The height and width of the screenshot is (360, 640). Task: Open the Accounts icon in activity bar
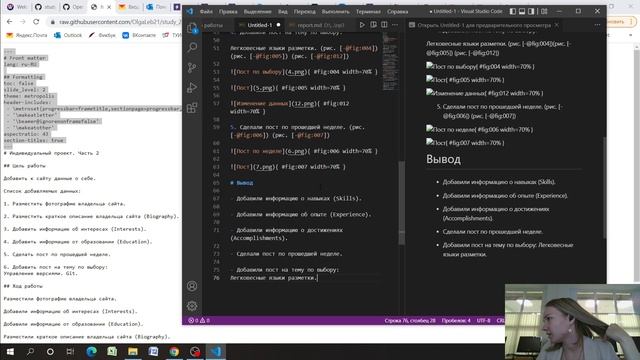tap(192, 286)
